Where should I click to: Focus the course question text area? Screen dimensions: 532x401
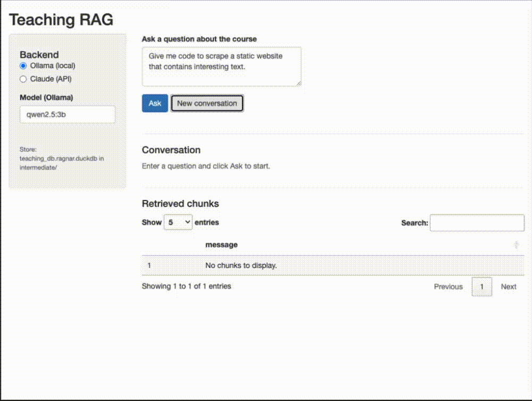(221, 66)
